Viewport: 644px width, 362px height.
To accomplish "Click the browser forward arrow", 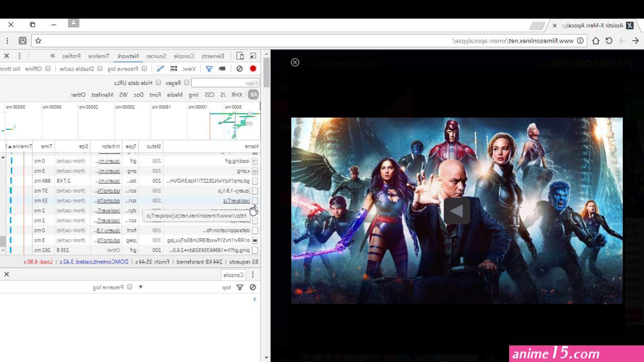I will (622, 41).
